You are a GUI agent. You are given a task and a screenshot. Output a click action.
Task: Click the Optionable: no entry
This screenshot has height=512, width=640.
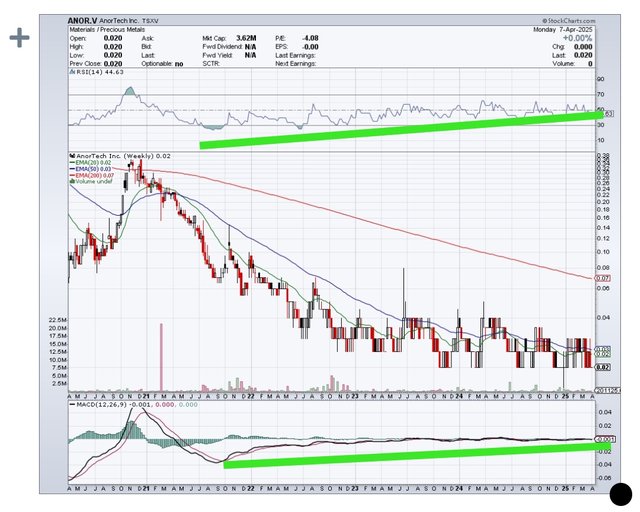pyautogui.click(x=162, y=64)
